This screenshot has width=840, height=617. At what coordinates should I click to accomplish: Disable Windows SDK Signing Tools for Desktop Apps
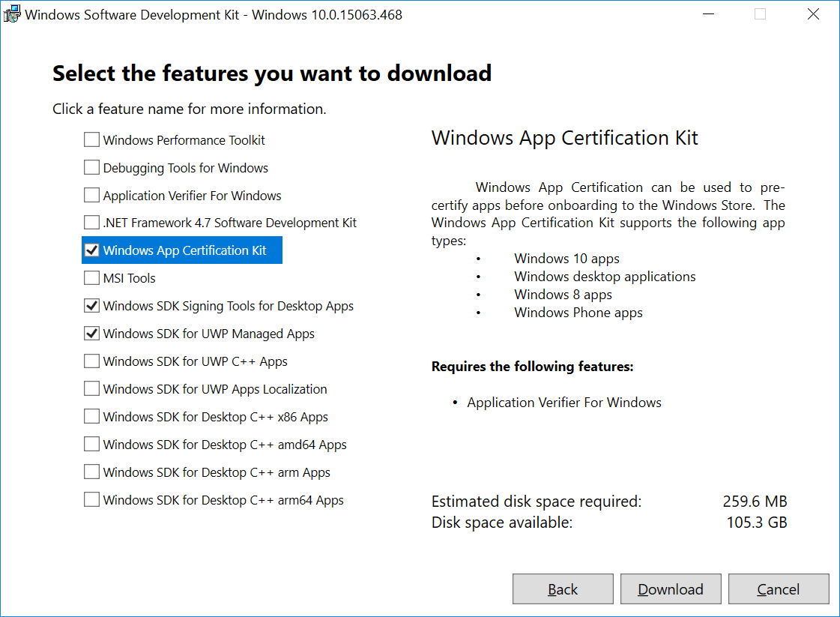click(91, 306)
